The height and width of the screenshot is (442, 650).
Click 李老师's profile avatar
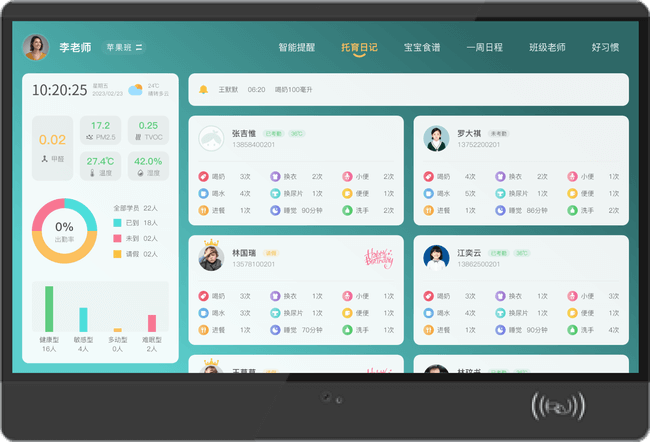coord(36,47)
